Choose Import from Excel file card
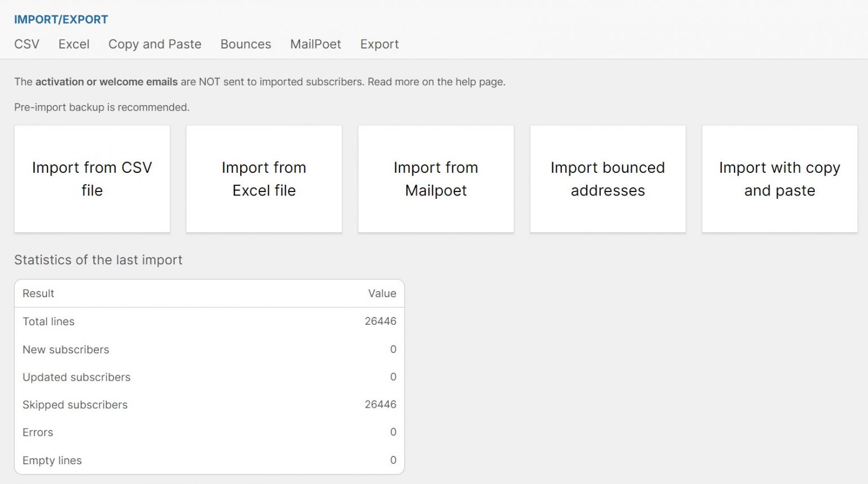868x484 pixels. tap(264, 178)
